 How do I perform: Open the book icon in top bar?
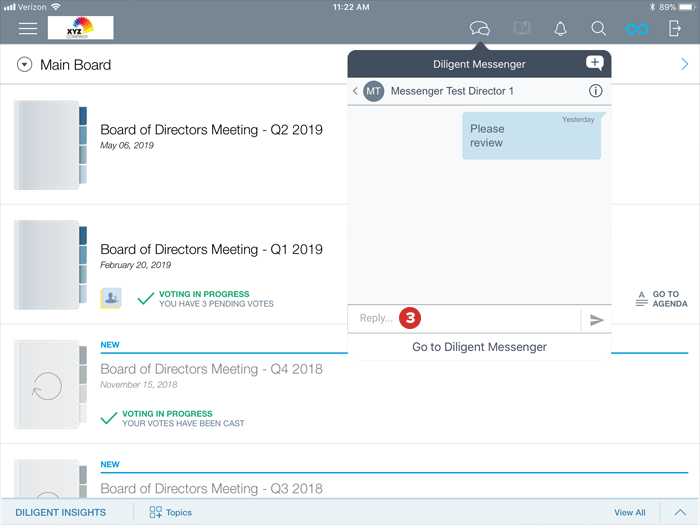click(521, 29)
